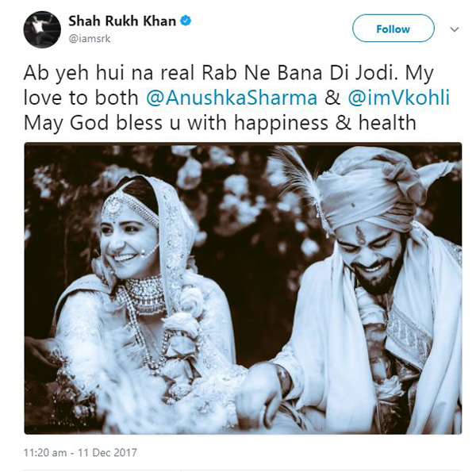Open the @AnushkaSharma mention
The image size is (476, 472).
[x=232, y=98]
